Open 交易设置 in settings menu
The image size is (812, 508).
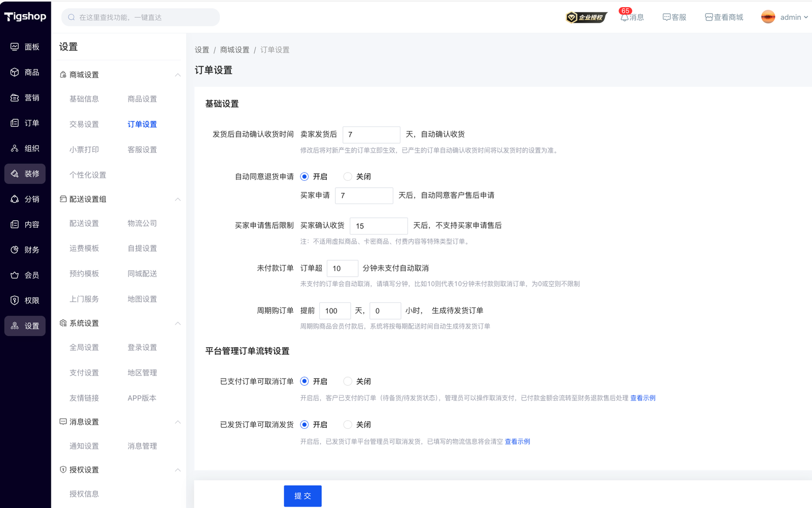click(84, 124)
